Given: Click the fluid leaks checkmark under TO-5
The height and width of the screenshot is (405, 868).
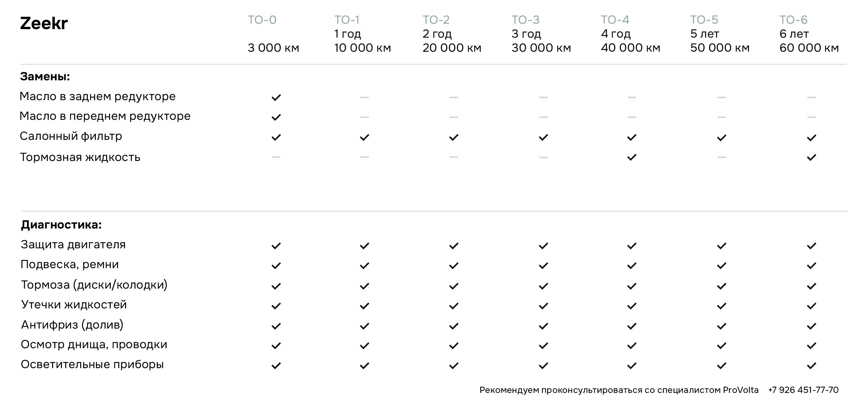Looking at the screenshot, I should (x=722, y=306).
